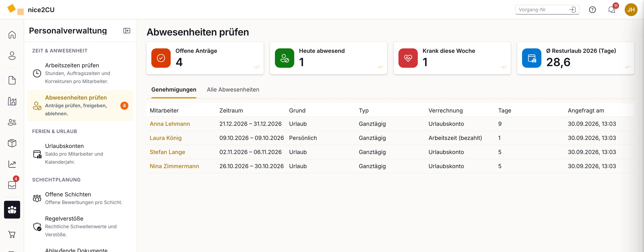Click the Heute abwesend card
This screenshot has width=644, height=252.
coord(328,58)
